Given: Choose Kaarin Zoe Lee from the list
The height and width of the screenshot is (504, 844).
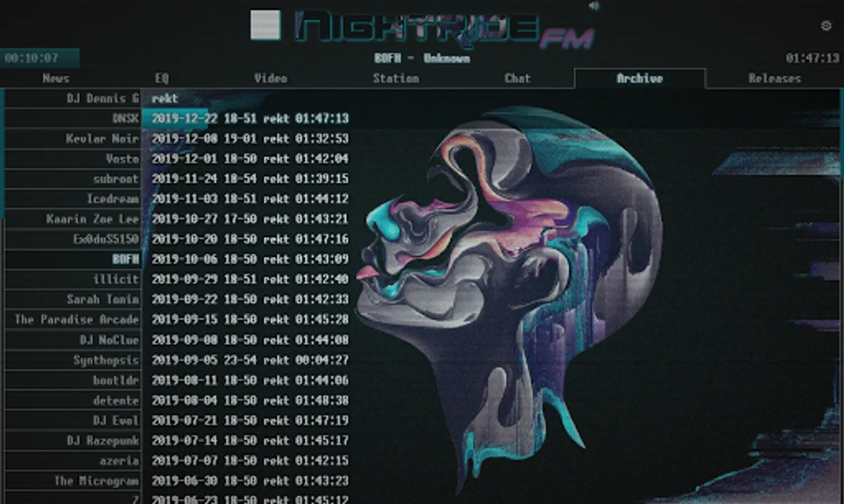Looking at the screenshot, I should click(73, 219).
